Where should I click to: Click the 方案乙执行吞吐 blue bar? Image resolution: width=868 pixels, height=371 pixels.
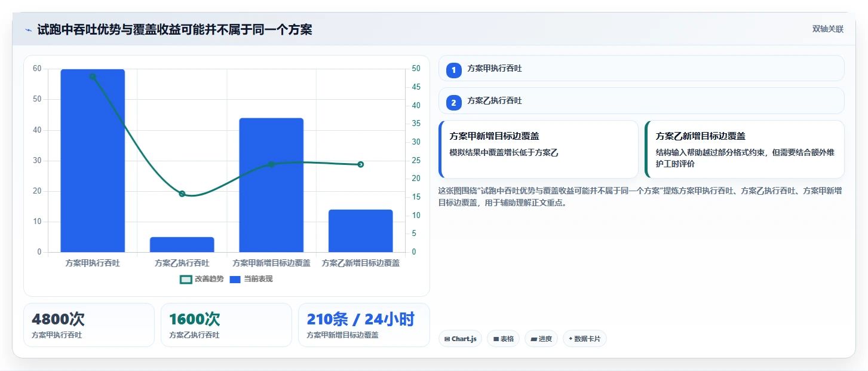click(x=182, y=244)
